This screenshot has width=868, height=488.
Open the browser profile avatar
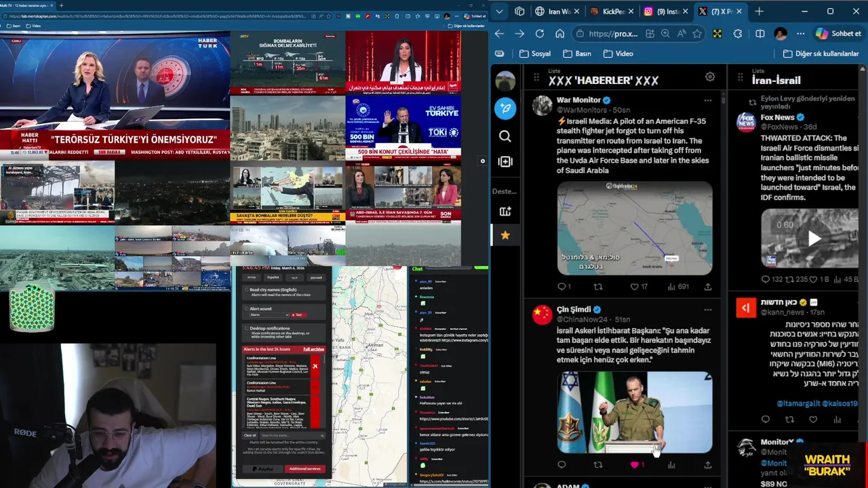point(781,33)
